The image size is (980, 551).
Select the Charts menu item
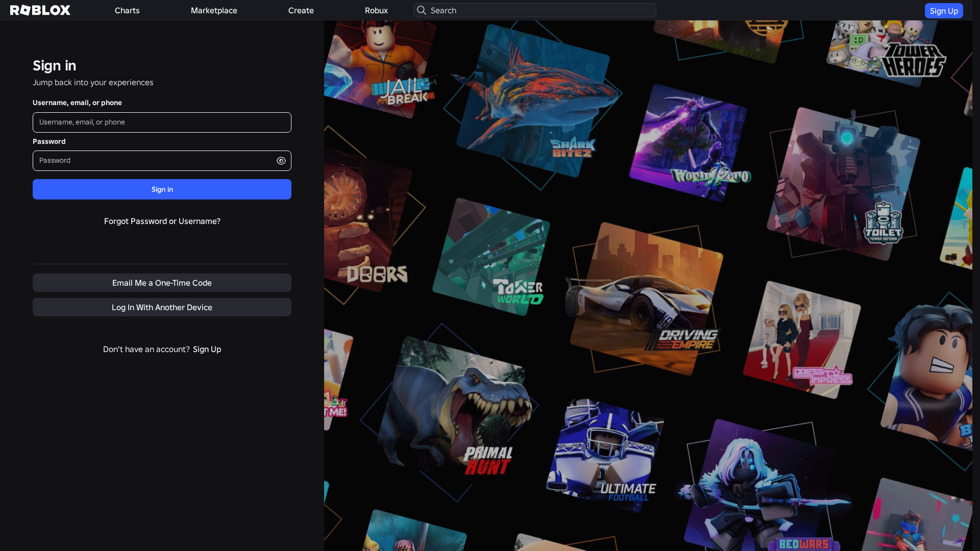click(x=127, y=10)
